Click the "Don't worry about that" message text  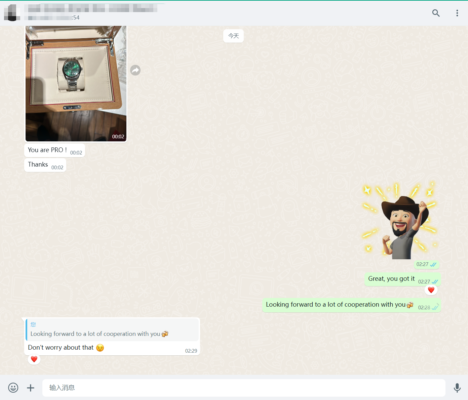[x=61, y=348]
